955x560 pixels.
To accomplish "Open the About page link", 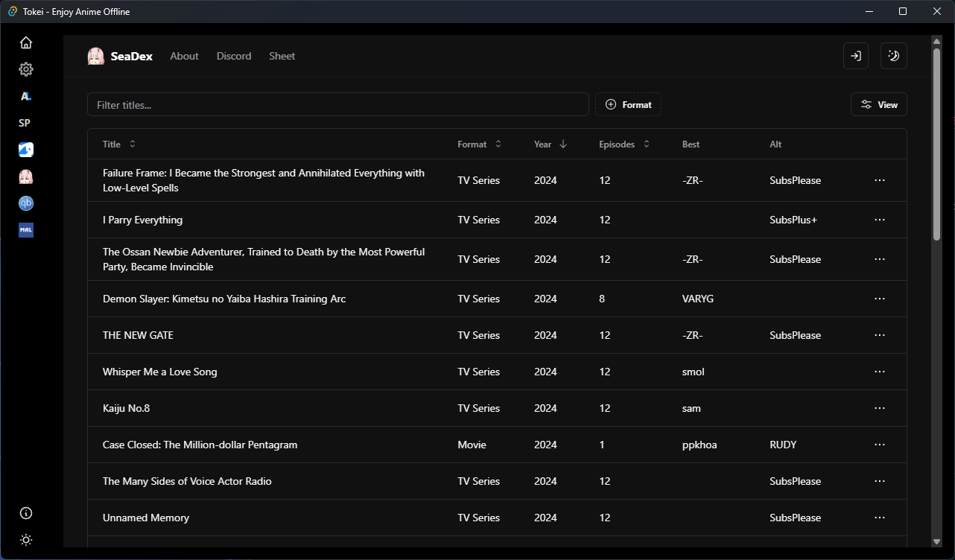I will coord(184,56).
